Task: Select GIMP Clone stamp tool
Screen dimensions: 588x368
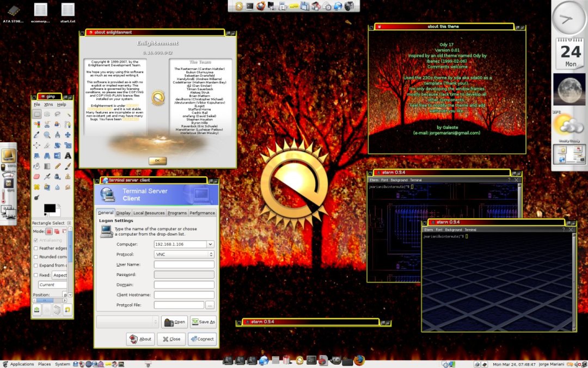Action: coord(68,177)
